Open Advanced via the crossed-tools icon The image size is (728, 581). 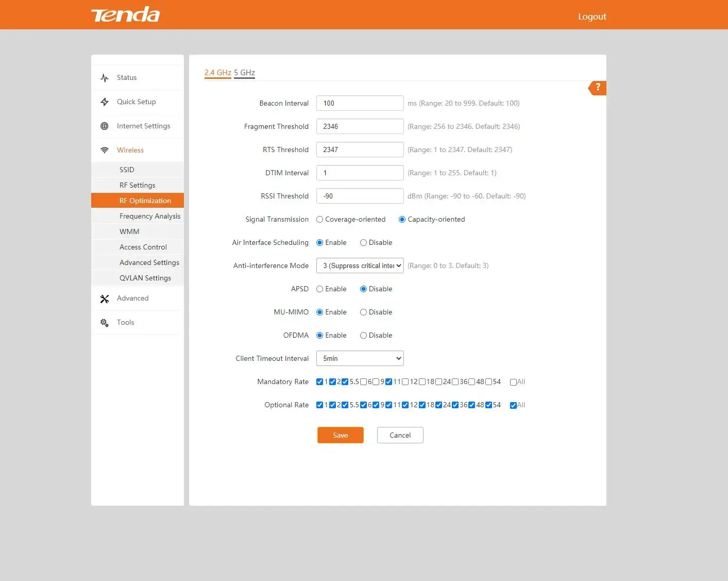coord(105,299)
